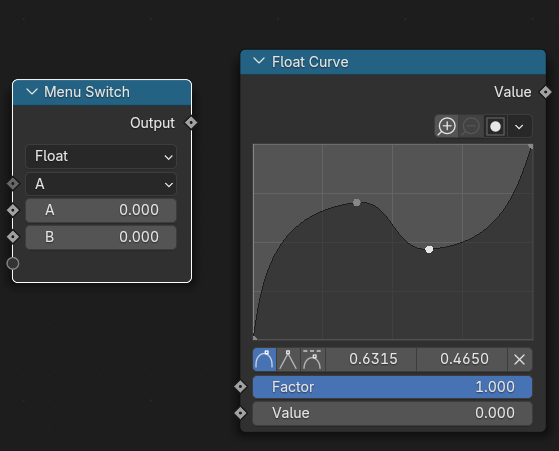Edit curve point X value 0.6315

pyautogui.click(x=371, y=359)
